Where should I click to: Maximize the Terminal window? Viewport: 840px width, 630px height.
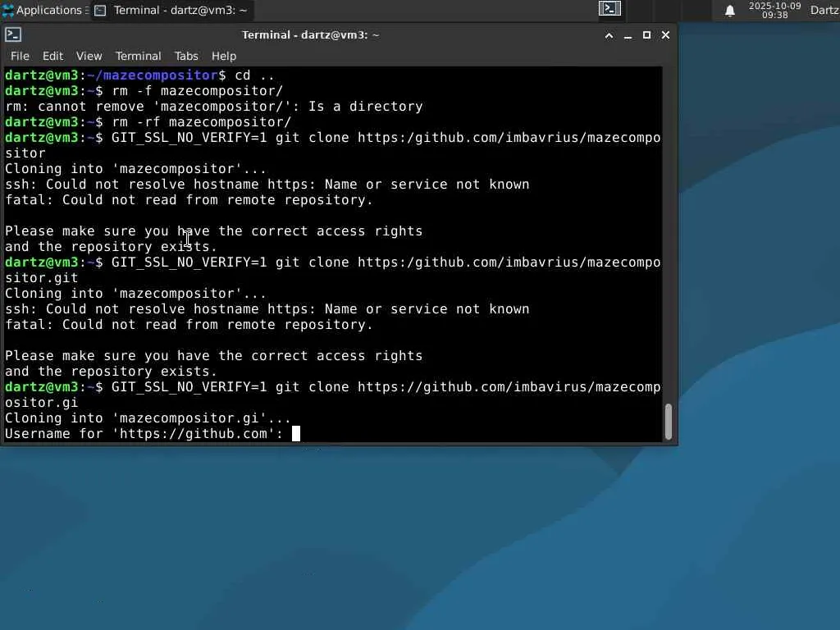(x=646, y=35)
